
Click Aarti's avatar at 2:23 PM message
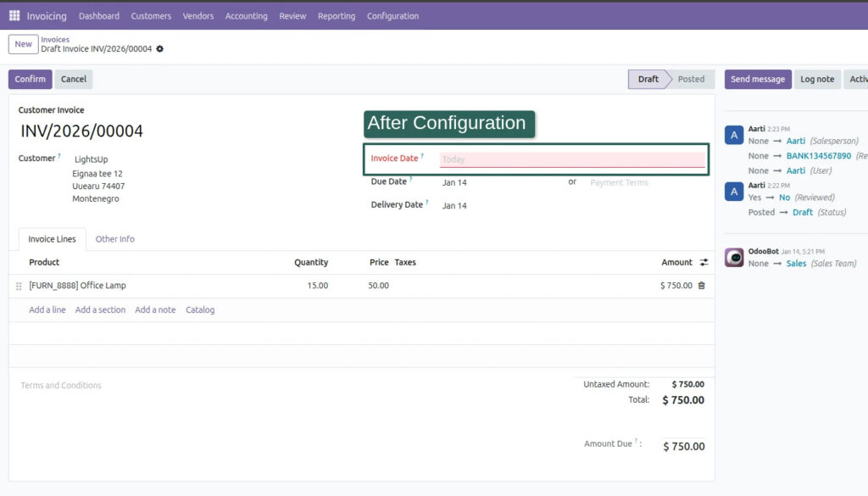click(734, 135)
